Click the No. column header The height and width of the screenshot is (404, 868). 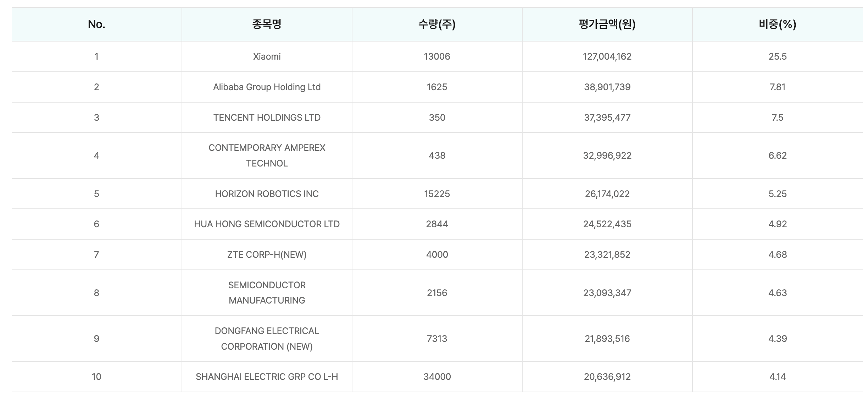pos(96,24)
